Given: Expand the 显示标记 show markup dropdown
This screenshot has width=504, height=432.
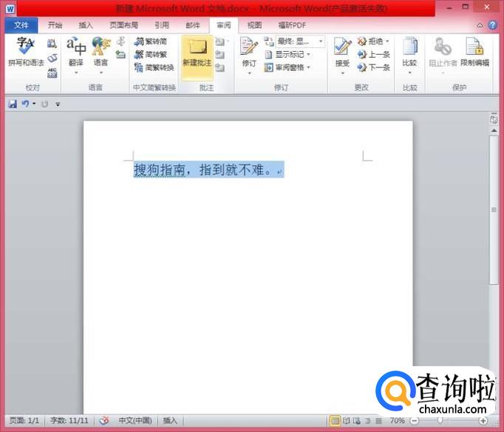Looking at the screenshot, I should [x=288, y=55].
